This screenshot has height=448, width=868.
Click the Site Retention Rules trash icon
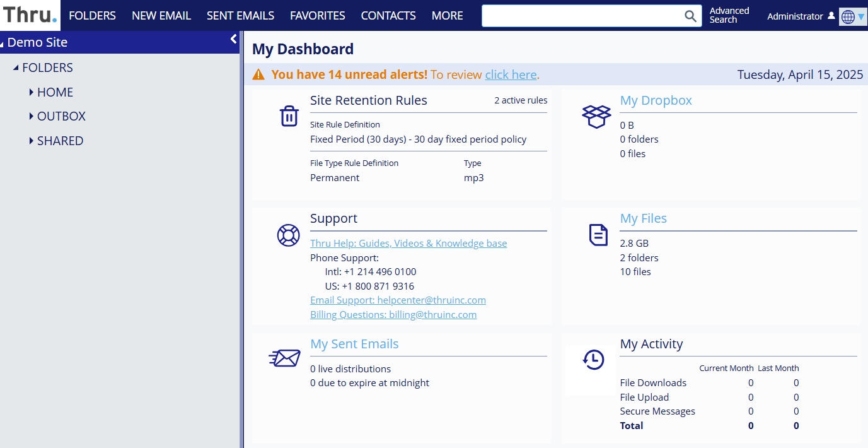(289, 116)
